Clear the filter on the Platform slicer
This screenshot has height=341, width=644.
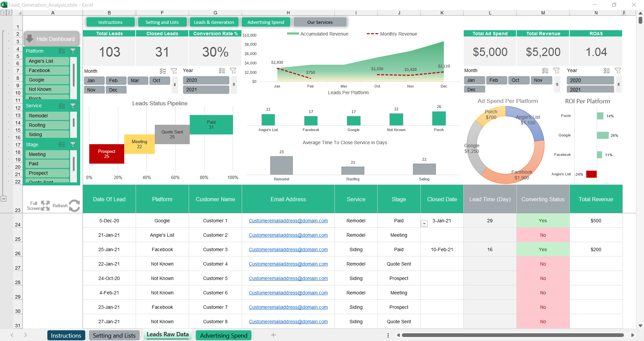point(73,51)
